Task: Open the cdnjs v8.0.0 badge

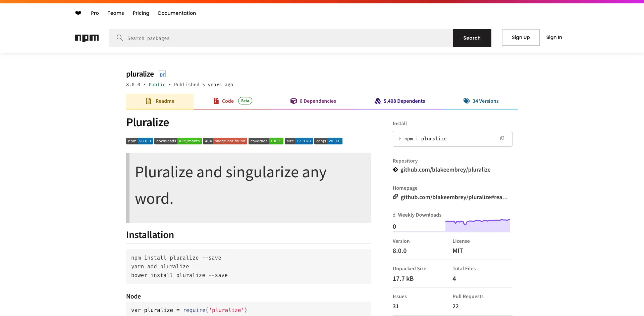Action: pyautogui.click(x=328, y=141)
